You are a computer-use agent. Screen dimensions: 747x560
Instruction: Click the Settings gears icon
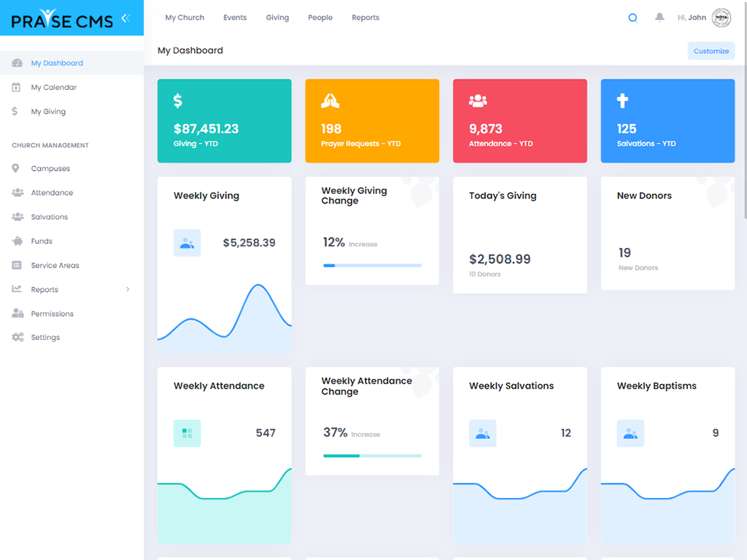[x=18, y=337]
